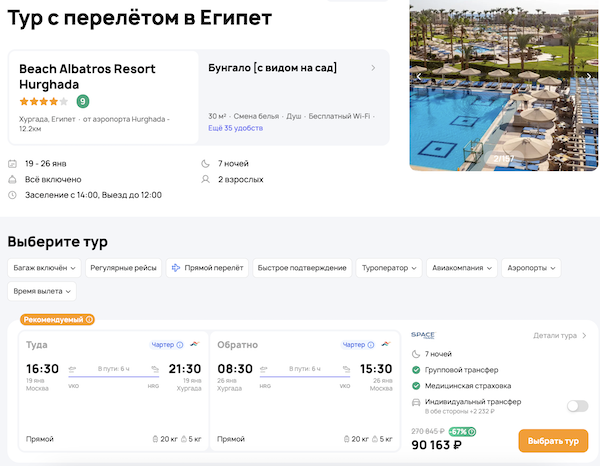The width and height of the screenshot is (600, 466).
Task: Click the hotel pool photo thumbnail
Action: coord(505,85)
